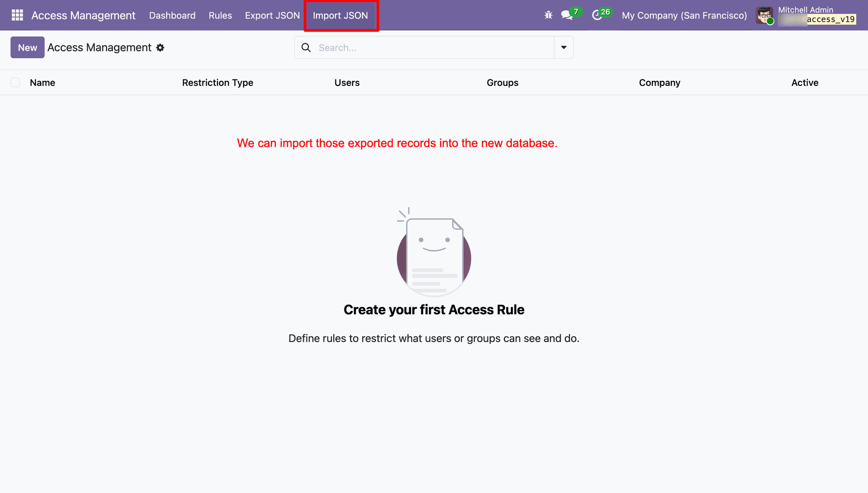Open the conversations chat icon
Screen dimensions: 868x493
[566, 15]
